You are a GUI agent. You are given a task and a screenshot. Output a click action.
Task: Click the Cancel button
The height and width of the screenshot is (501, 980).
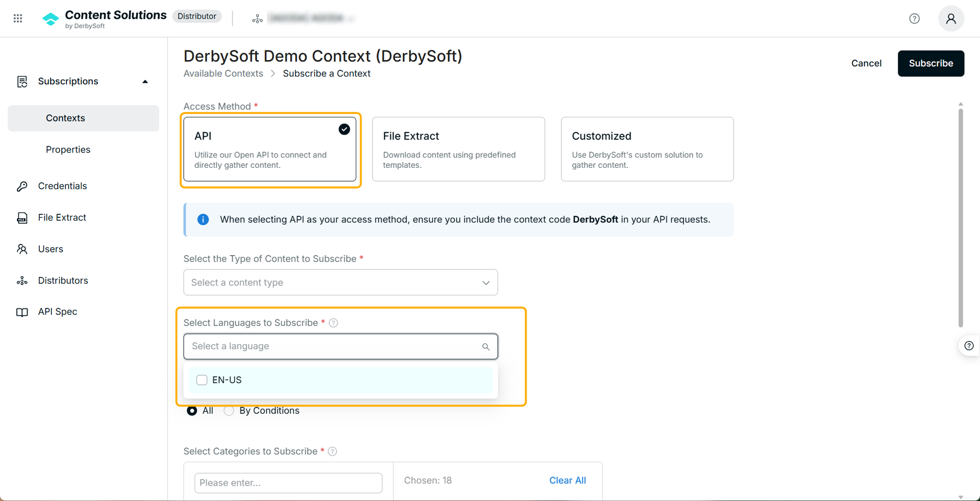tap(866, 63)
